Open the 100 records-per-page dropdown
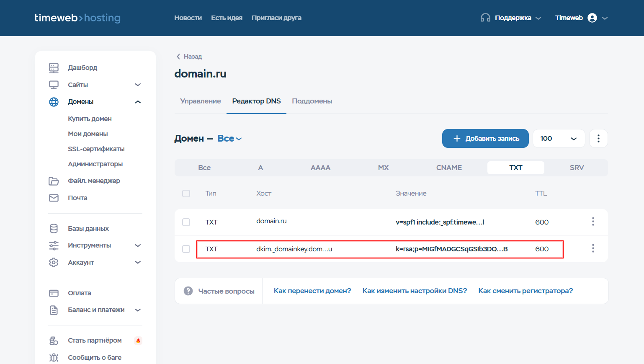 pos(558,139)
